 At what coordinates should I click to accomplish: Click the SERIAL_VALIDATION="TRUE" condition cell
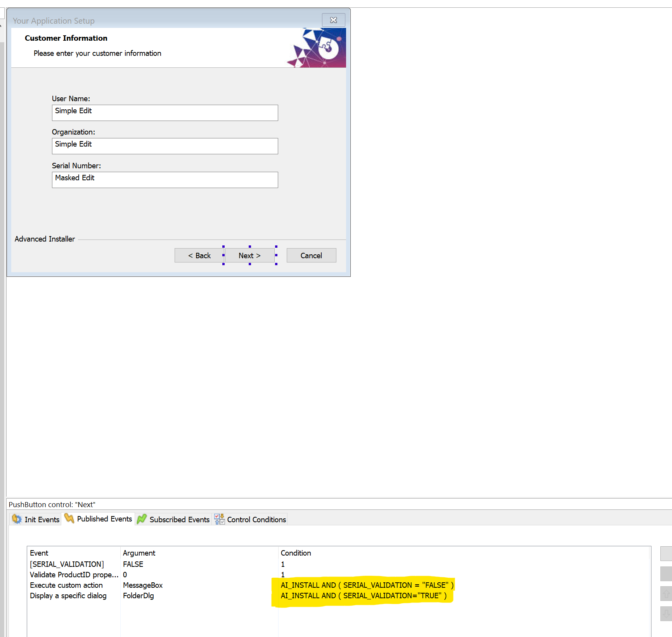click(x=364, y=596)
